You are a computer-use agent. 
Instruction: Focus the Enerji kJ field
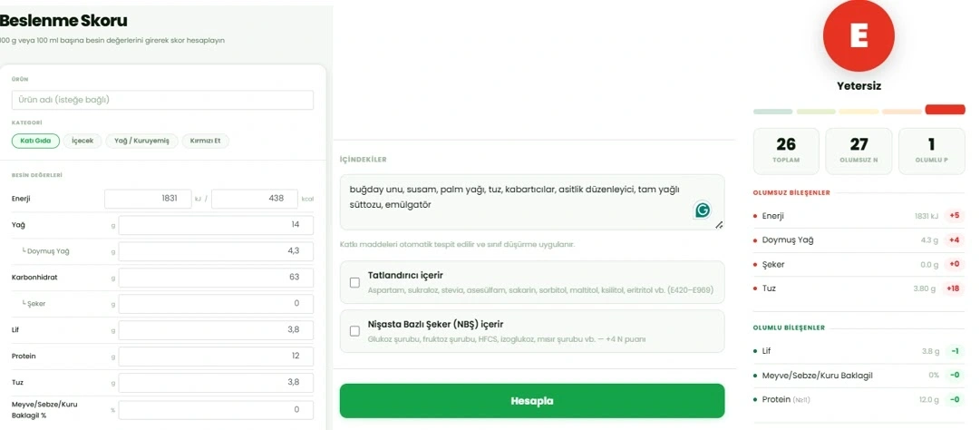148,199
